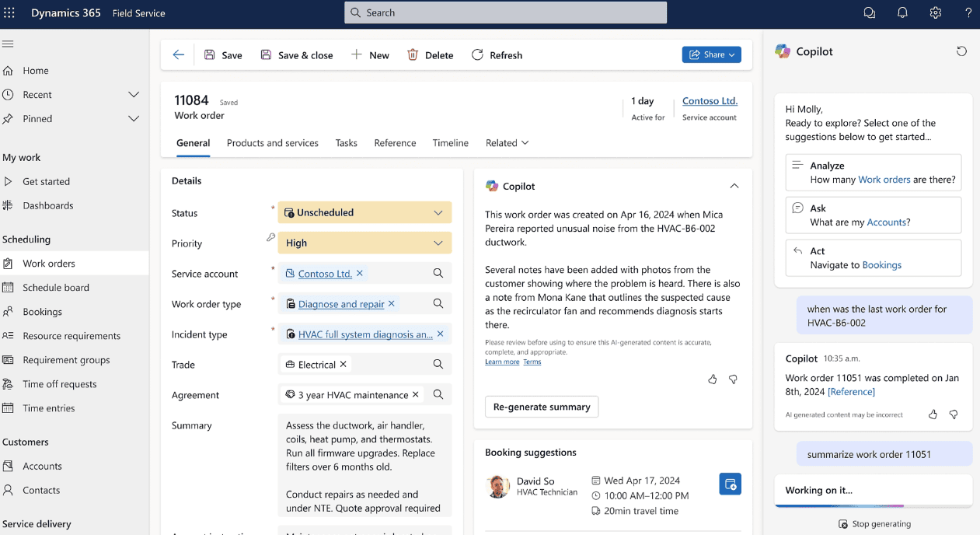Like the work order Copilot summary
Image resolution: width=980 pixels, height=535 pixels.
[713, 379]
